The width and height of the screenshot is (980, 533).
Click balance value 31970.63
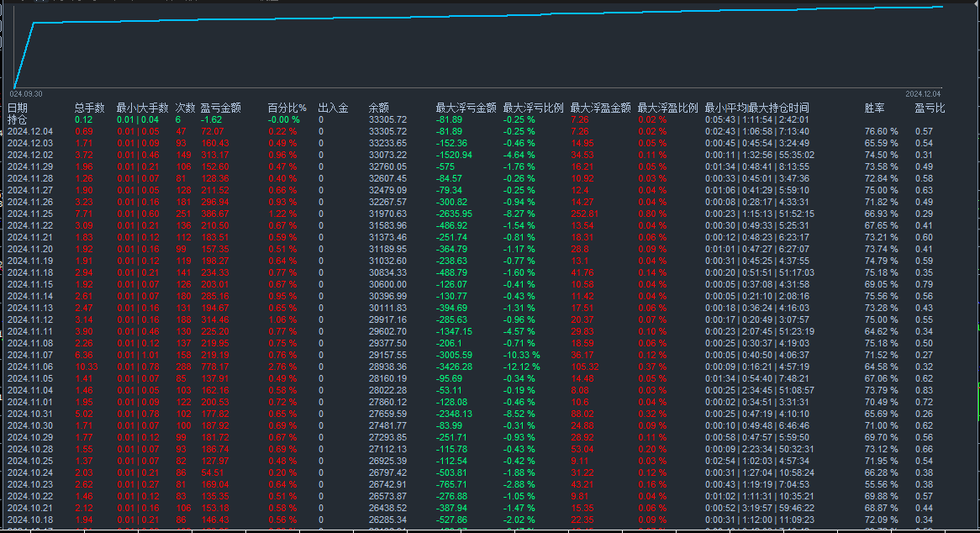point(387,214)
